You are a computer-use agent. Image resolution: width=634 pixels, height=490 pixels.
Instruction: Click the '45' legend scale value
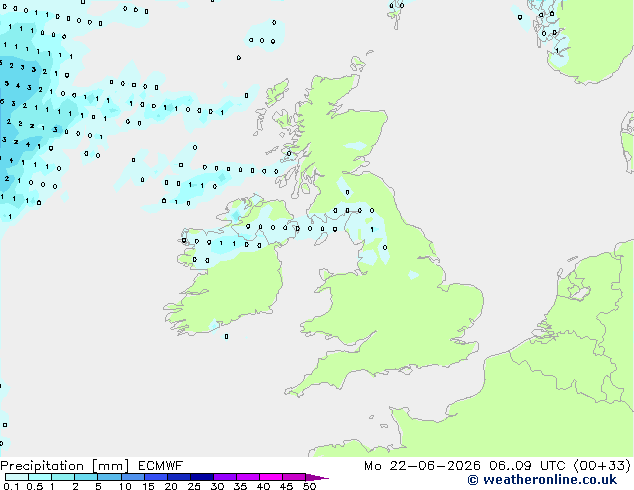[286, 486]
